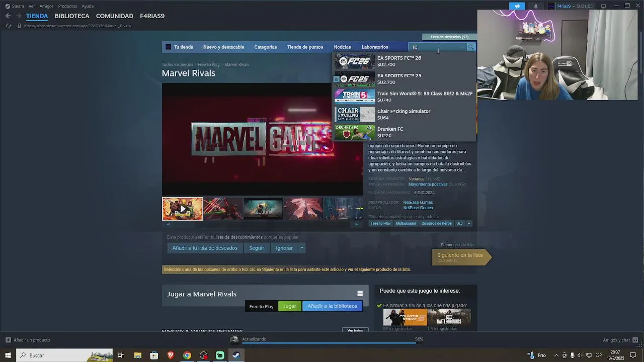
Task: Click the Todos los juegos breadcrumb
Action: [177, 65]
